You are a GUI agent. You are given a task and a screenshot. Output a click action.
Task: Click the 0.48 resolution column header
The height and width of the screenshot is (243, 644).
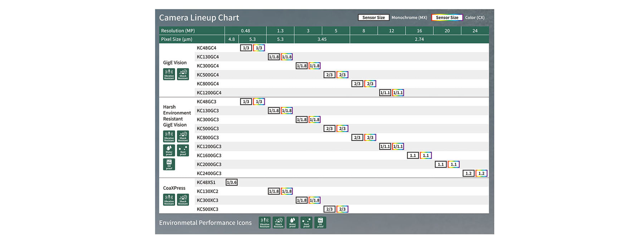coord(245,31)
